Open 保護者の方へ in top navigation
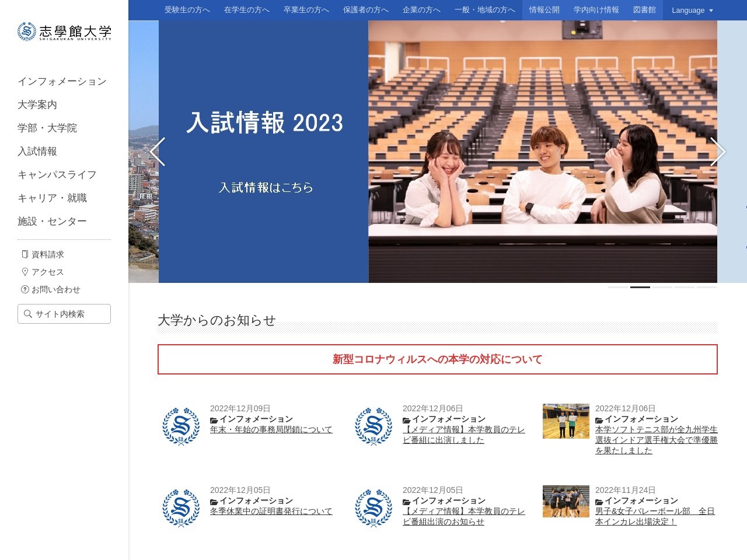Image resolution: width=747 pixels, height=560 pixels. pyautogui.click(x=366, y=10)
